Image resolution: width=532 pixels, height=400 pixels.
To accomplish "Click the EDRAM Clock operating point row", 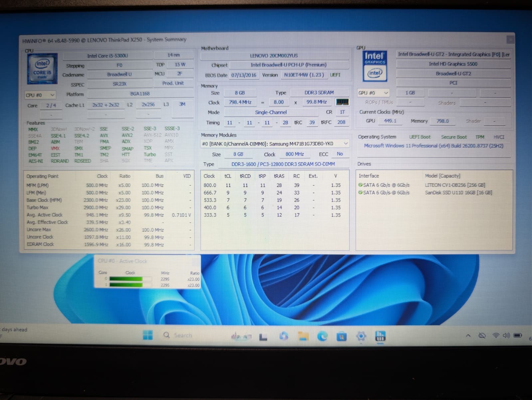I will coord(109,245).
